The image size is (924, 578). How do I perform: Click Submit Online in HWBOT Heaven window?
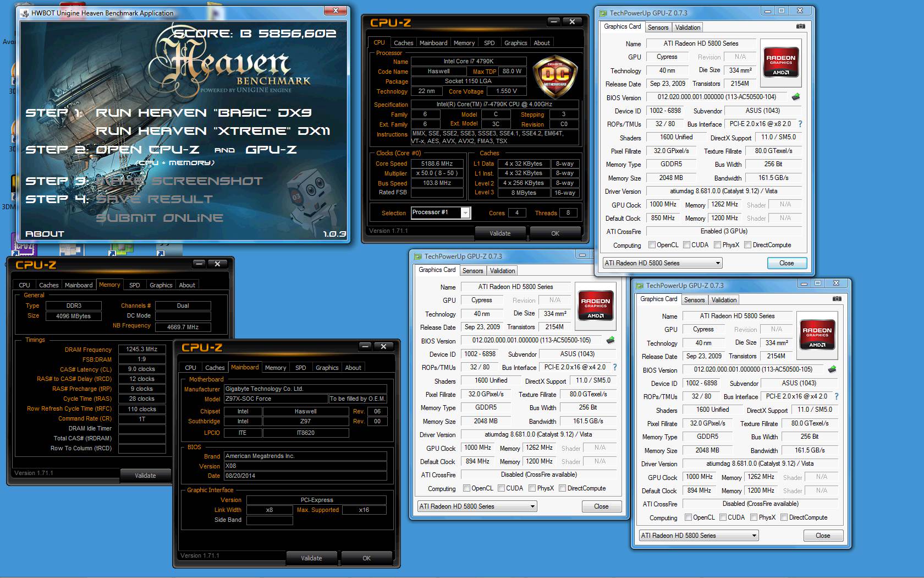[159, 218]
